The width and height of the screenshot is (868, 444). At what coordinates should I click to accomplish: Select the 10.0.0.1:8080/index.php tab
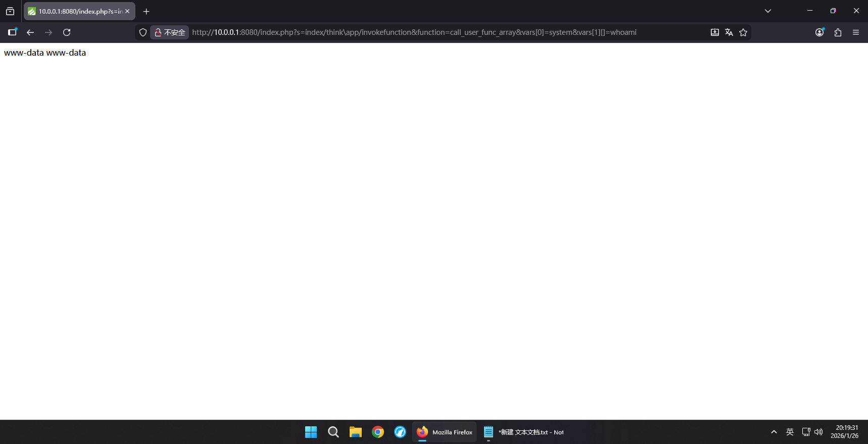click(x=79, y=11)
